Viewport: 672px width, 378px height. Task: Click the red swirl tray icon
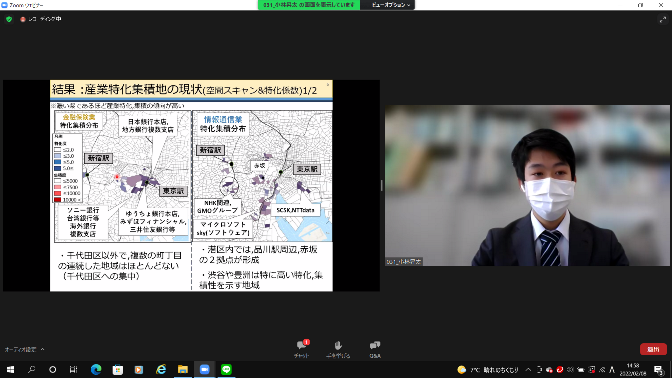tap(560, 370)
